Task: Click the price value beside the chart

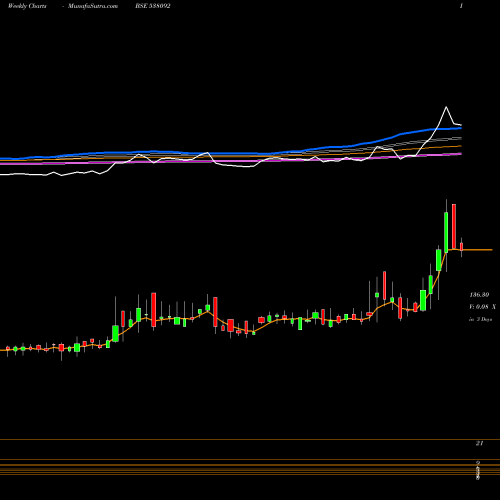Action: click(x=479, y=295)
